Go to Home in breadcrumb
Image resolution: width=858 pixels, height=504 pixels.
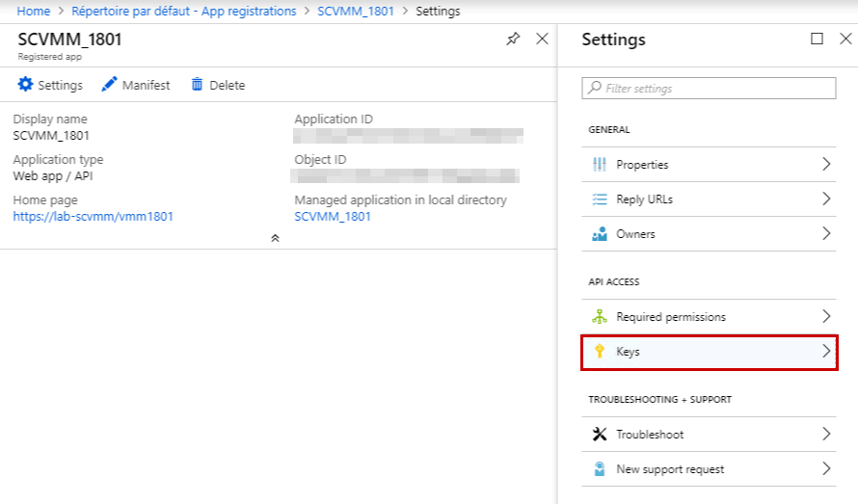(34, 11)
